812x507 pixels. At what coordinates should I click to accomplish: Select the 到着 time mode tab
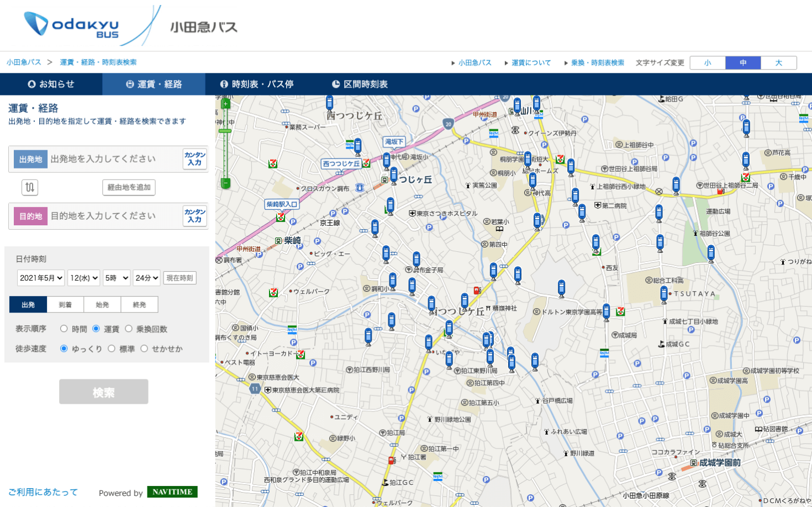click(x=65, y=305)
